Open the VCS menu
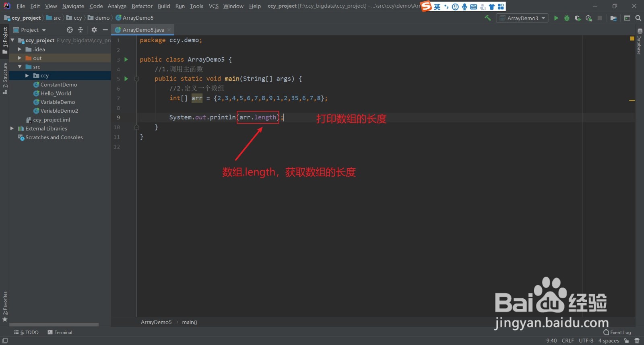 coord(214,6)
